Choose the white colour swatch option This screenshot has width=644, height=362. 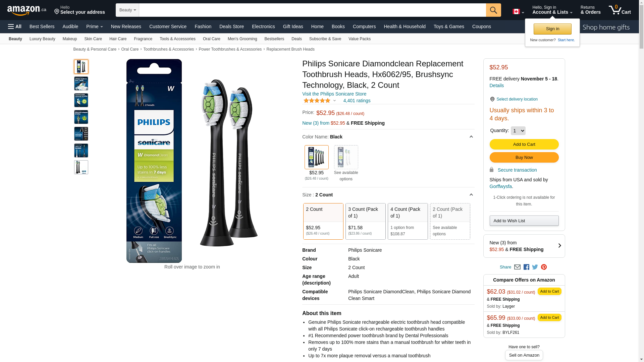[346, 157]
